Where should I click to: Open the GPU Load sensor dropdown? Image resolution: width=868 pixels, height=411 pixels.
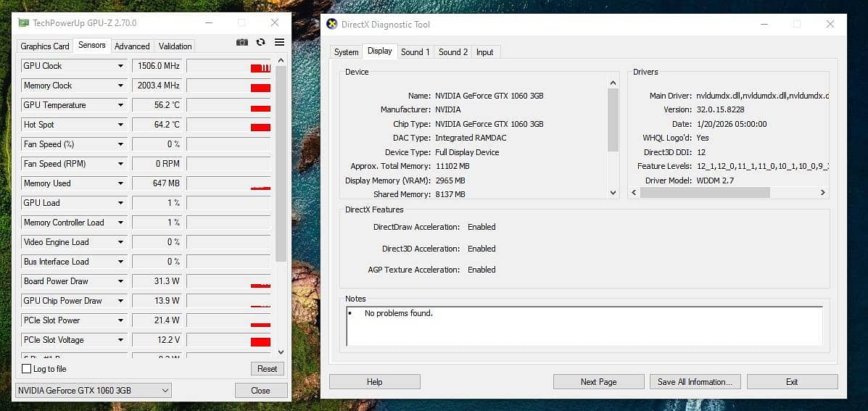coord(120,203)
